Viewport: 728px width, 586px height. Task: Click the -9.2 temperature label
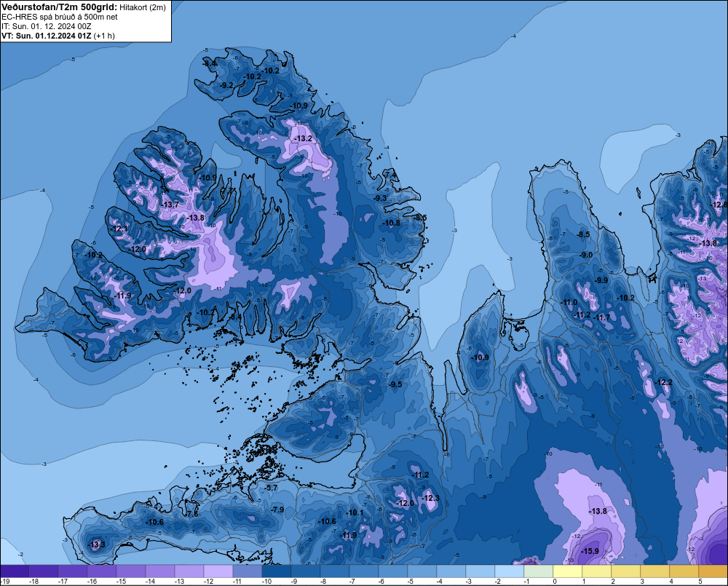[x=226, y=85]
